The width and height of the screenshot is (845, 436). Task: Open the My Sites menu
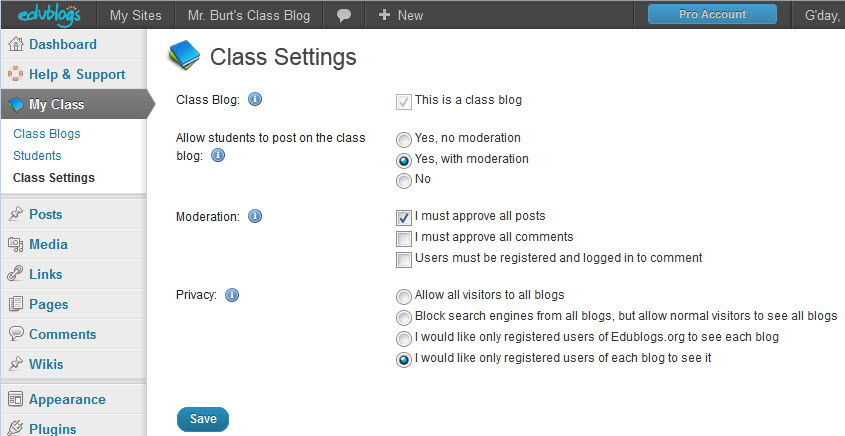click(136, 15)
